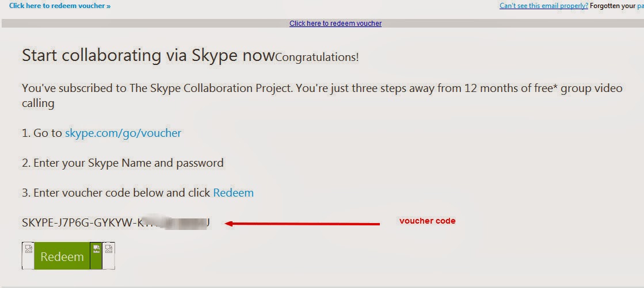The height and width of the screenshot is (288, 644).
Task: Click 'Start collaborating via Skype now' heading
Action: pyautogui.click(x=148, y=55)
